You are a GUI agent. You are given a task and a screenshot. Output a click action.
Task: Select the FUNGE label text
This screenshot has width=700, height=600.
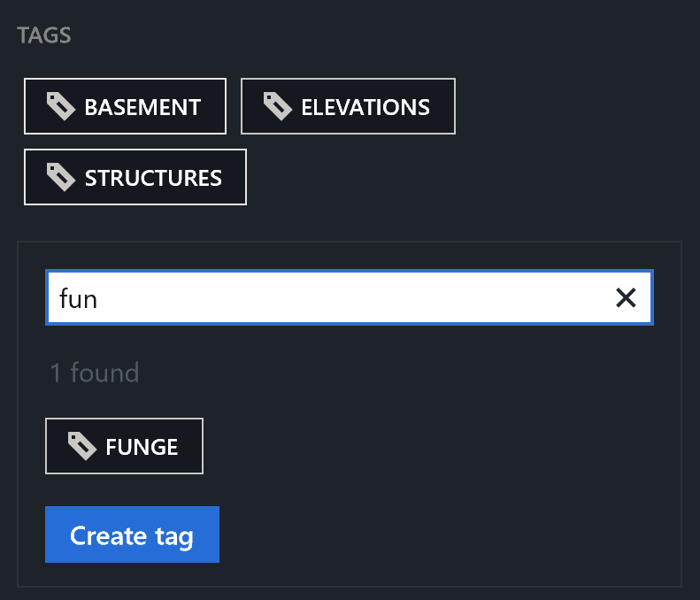[x=142, y=447]
